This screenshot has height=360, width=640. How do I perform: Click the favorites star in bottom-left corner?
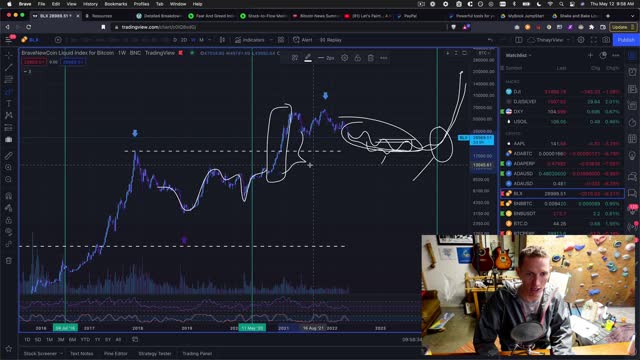click(x=9, y=349)
